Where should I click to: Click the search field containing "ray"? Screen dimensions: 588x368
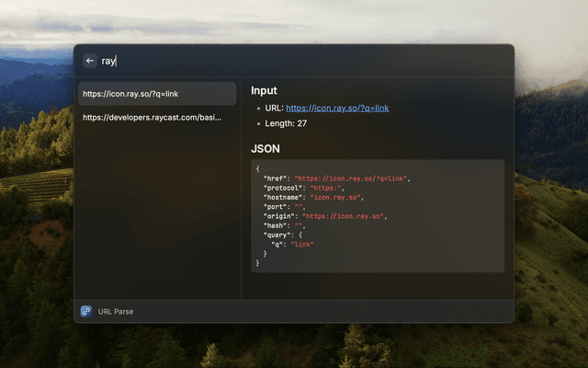pyautogui.click(x=276, y=61)
